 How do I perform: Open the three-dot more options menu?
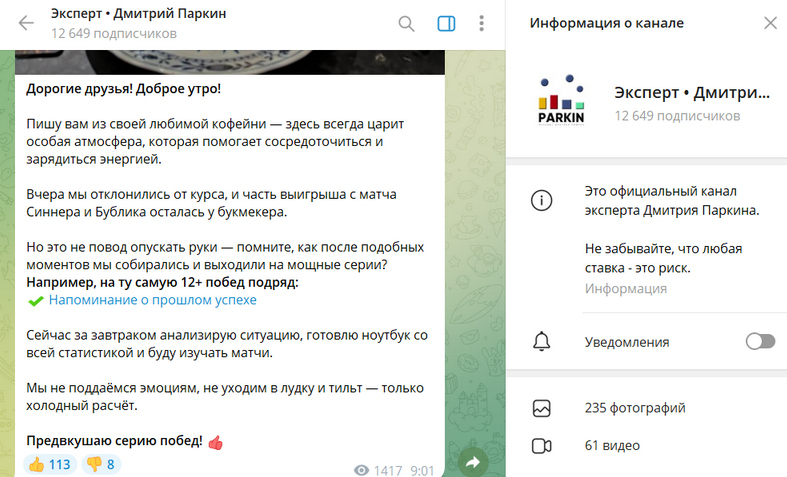coord(482,23)
